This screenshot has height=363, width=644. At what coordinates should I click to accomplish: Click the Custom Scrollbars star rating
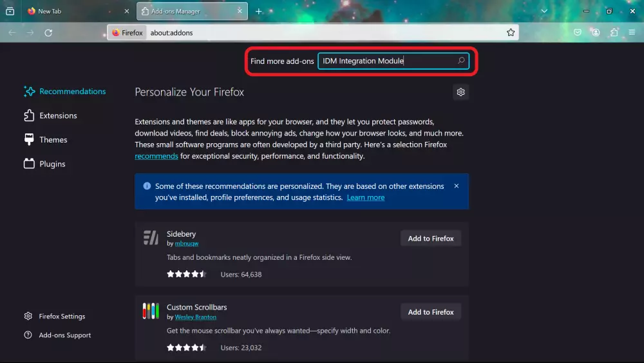coord(187,348)
